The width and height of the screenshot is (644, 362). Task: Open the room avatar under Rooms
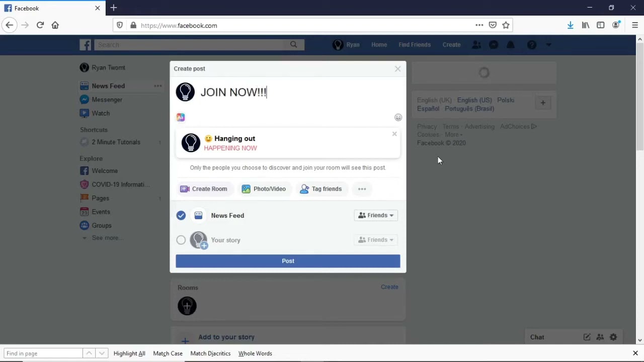click(187, 306)
